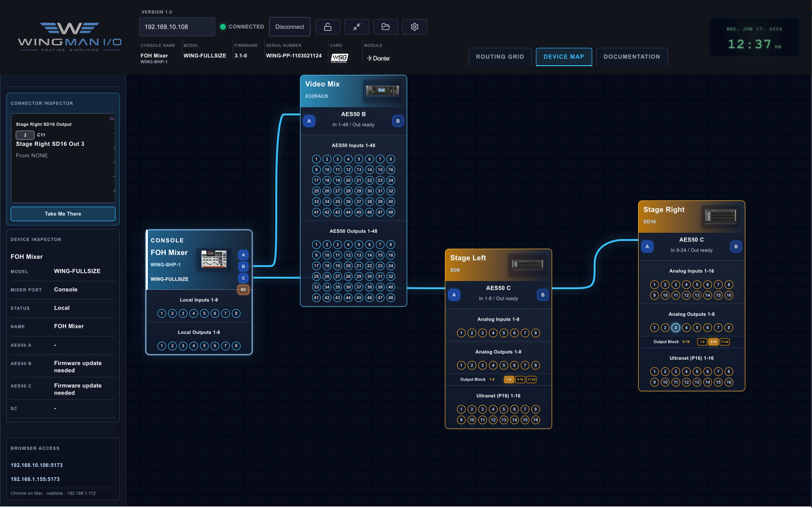
Task: Click the CONNECTED status indicator
Action: point(242,27)
